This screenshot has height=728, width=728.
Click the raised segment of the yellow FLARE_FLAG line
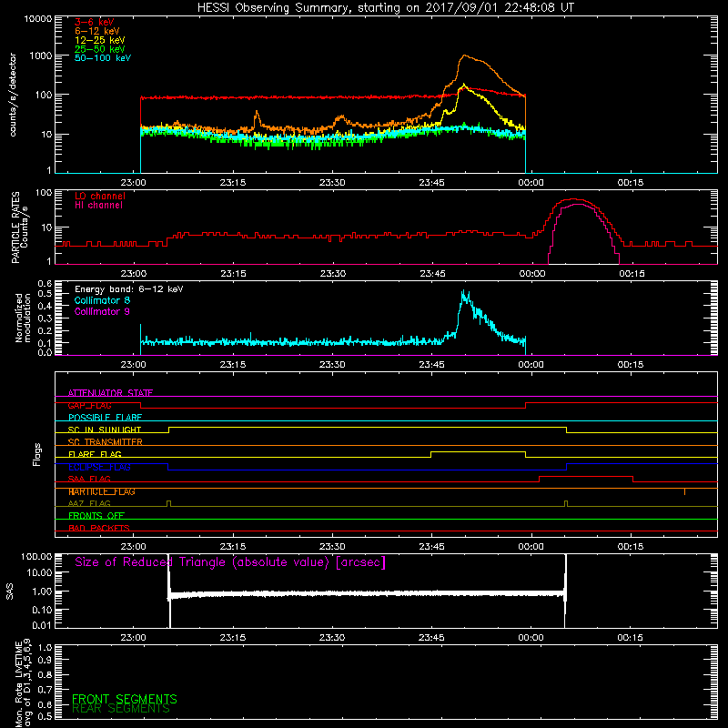coord(479,451)
